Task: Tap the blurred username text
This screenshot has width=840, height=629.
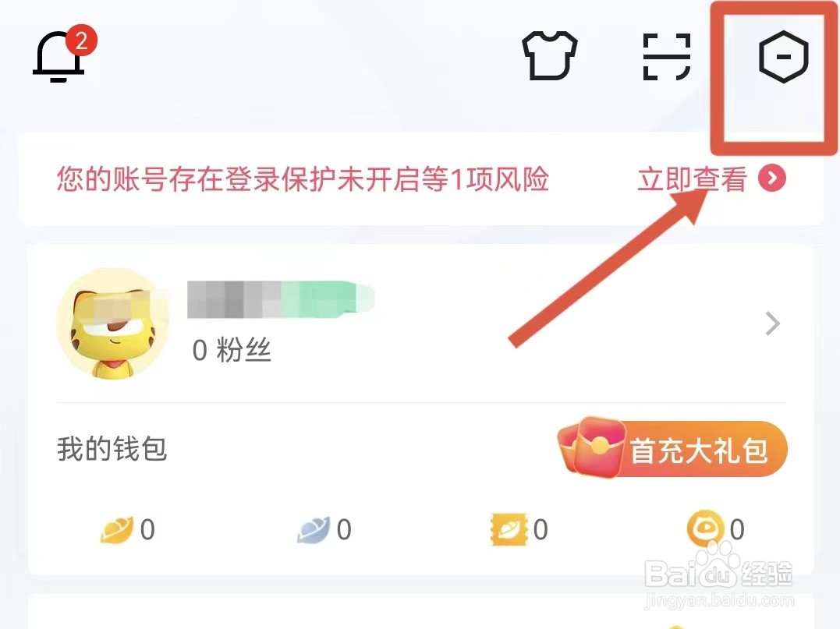Action: tap(280, 299)
